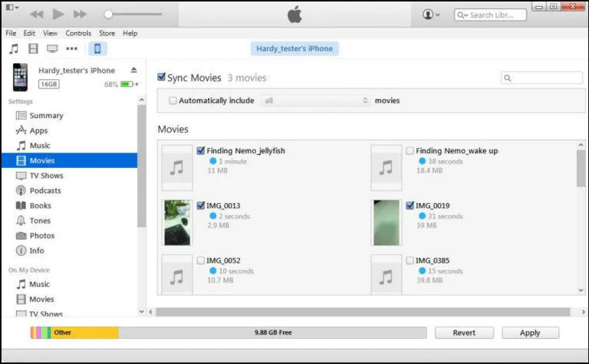
Task: Click the volume slider knob
Action: click(108, 14)
